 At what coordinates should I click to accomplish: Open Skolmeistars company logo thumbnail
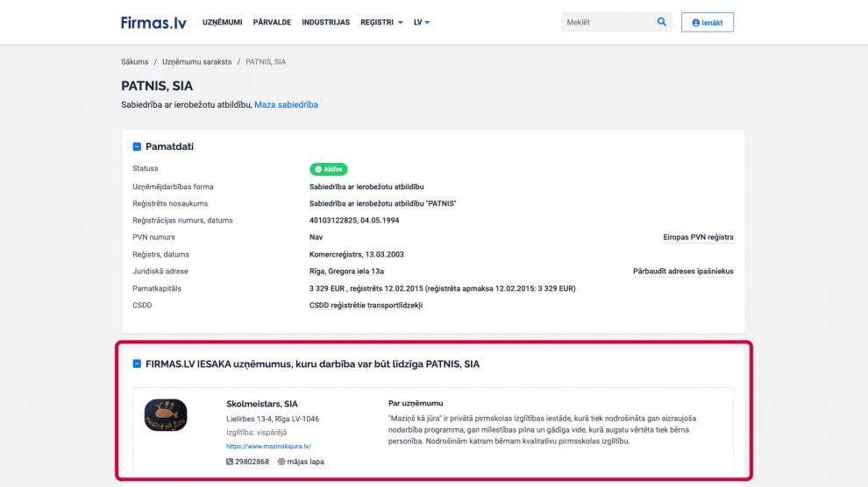[165, 415]
